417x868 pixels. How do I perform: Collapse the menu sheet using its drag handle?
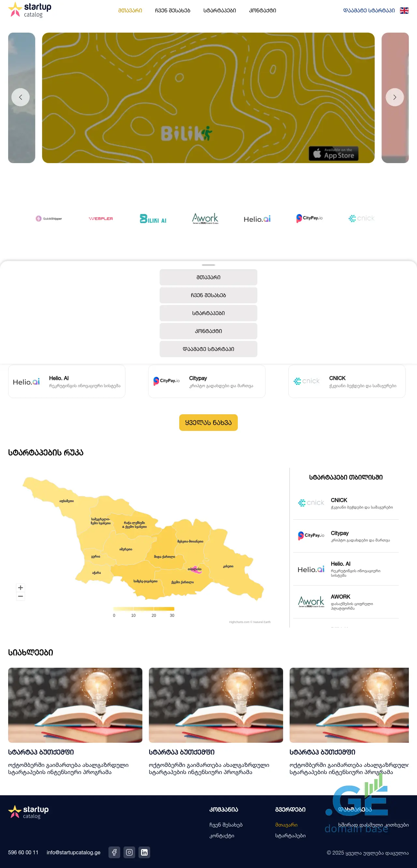[208, 265]
